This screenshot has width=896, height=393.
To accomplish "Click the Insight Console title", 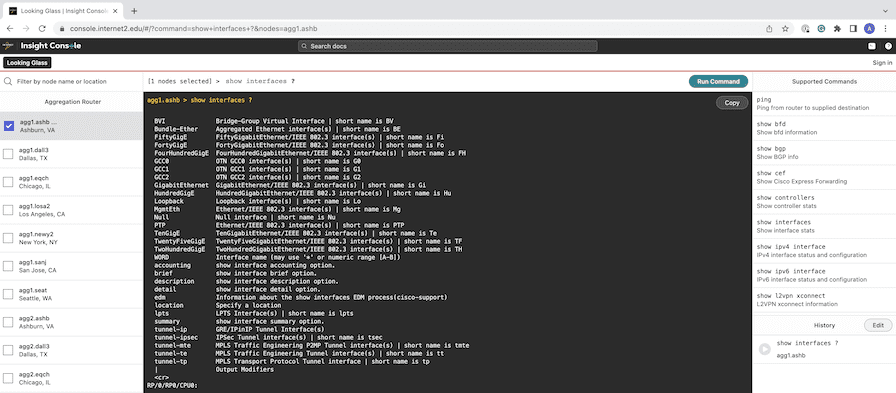I will [x=51, y=46].
